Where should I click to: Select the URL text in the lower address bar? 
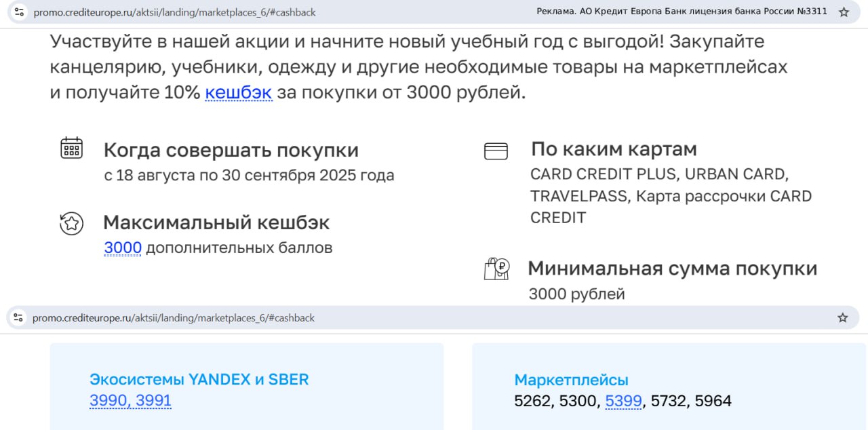(x=174, y=317)
